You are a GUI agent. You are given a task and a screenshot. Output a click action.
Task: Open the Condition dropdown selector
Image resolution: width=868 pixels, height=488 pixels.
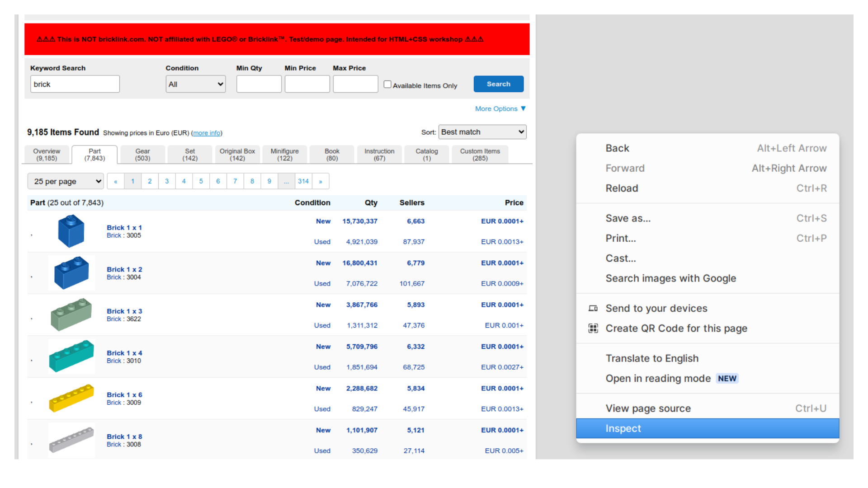pyautogui.click(x=195, y=84)
